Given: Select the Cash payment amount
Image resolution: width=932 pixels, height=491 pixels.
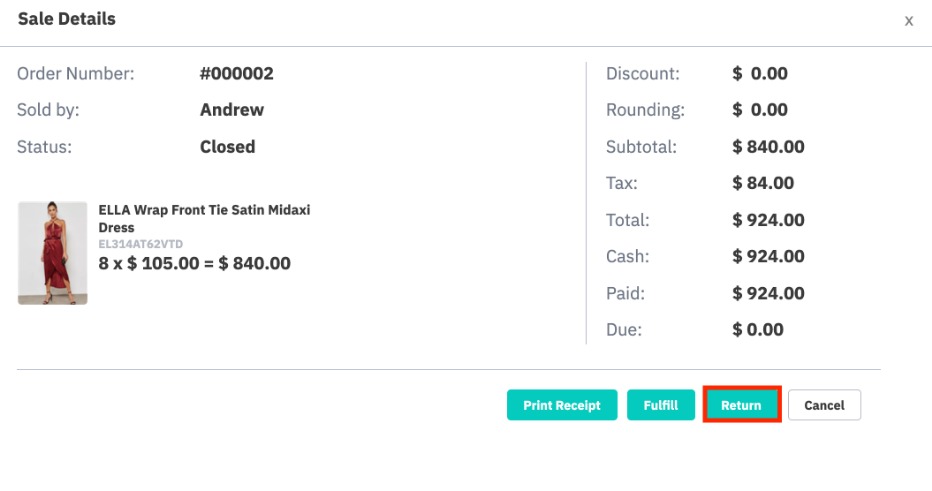Looking at the screenshot, I should [768, 256].
